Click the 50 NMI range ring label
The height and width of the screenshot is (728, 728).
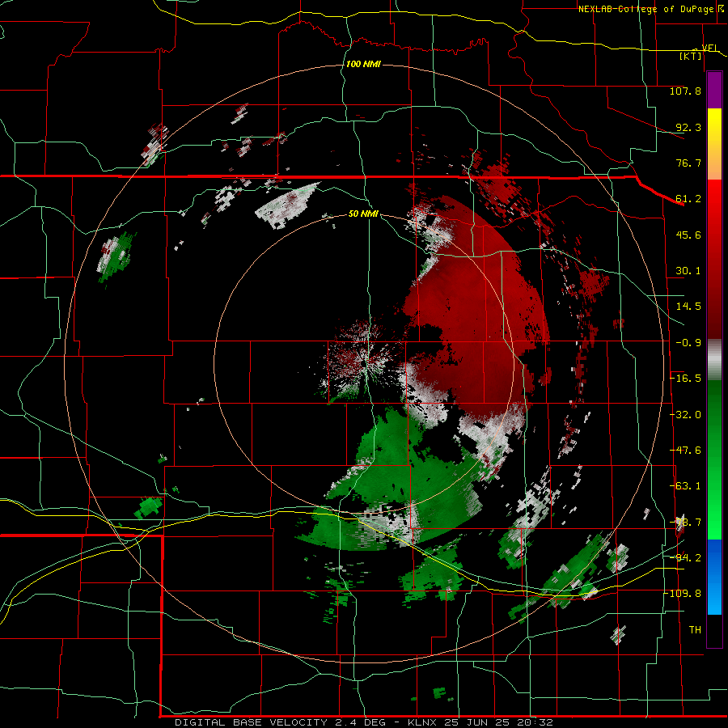click(363, 214)
